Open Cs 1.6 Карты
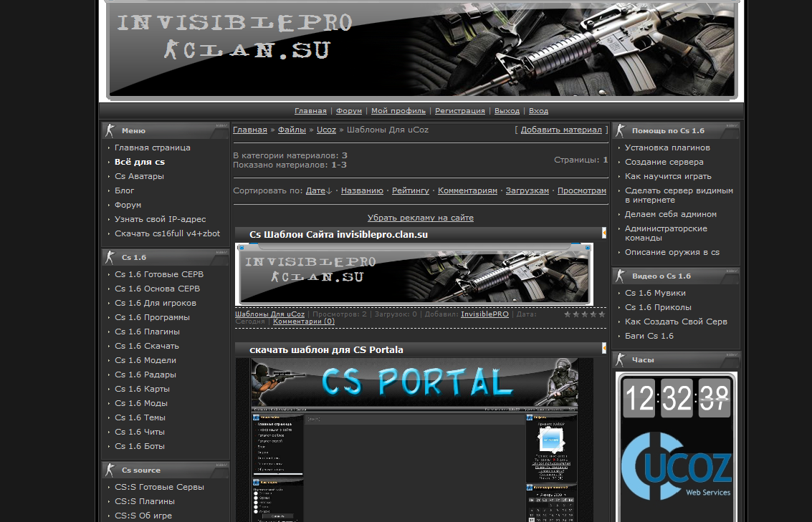 (x=142, y=389)
